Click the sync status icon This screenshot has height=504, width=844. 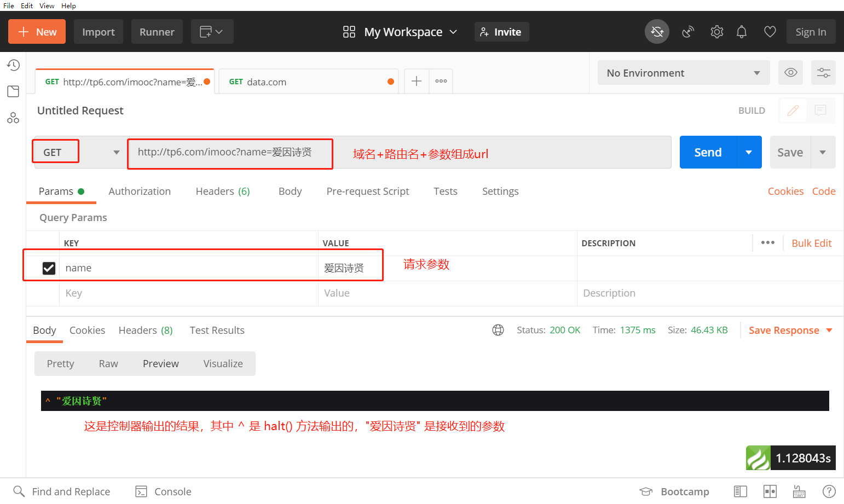point(657,32)
